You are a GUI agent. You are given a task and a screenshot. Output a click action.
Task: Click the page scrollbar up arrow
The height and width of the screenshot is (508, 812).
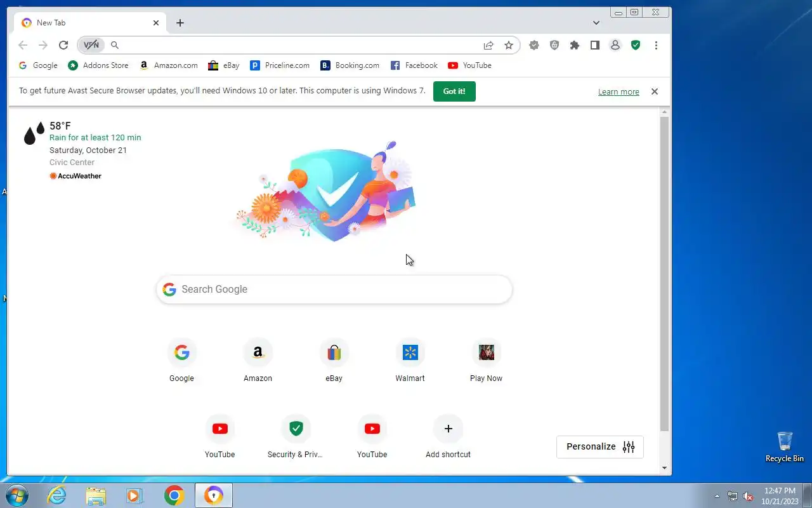point(664,113)
